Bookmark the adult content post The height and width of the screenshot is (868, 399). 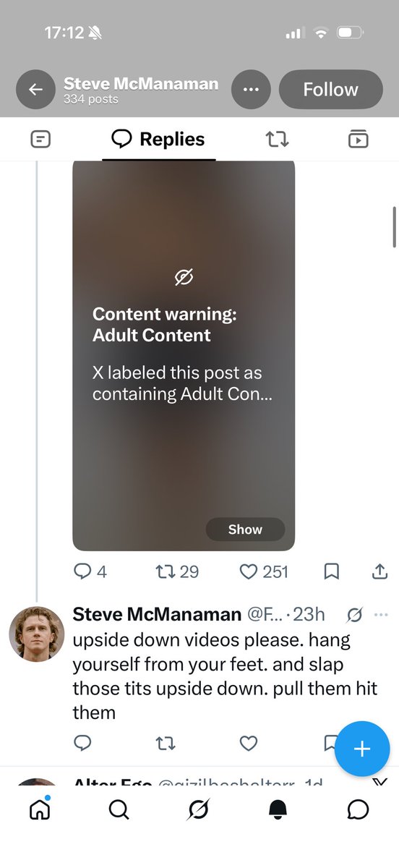(x=331, y=571)
